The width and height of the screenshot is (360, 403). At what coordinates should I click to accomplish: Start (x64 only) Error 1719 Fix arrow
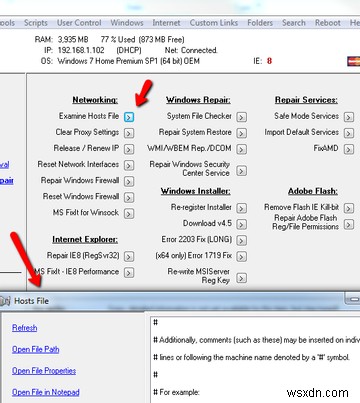pyautogui.click(x=241, y=256)
